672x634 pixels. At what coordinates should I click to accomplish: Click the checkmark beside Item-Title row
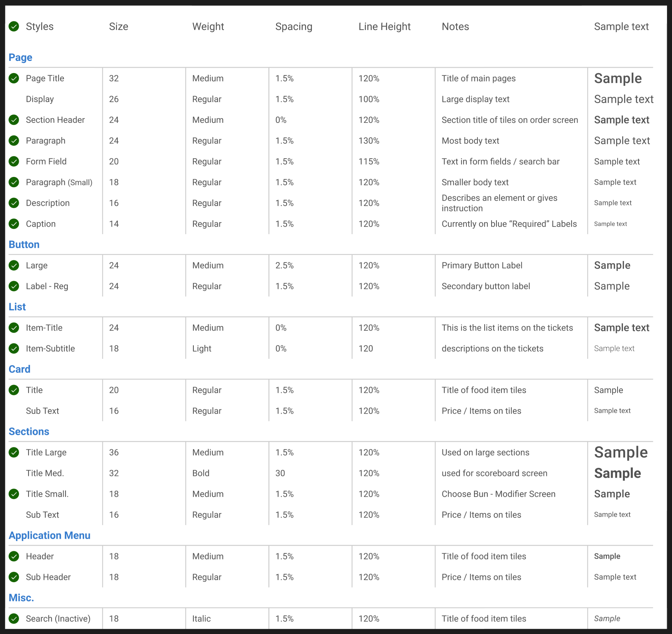tap(14, 328)
